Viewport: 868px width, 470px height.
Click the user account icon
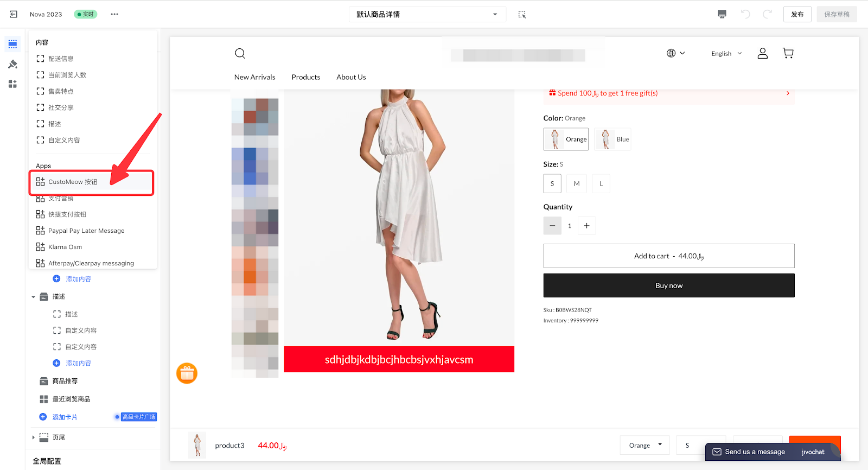(x=762, y=53)
